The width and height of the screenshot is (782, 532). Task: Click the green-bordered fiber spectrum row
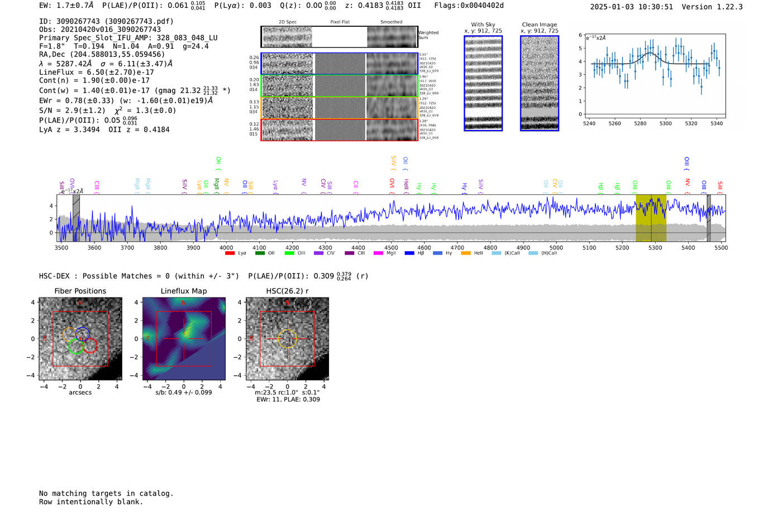click(339, 85)
